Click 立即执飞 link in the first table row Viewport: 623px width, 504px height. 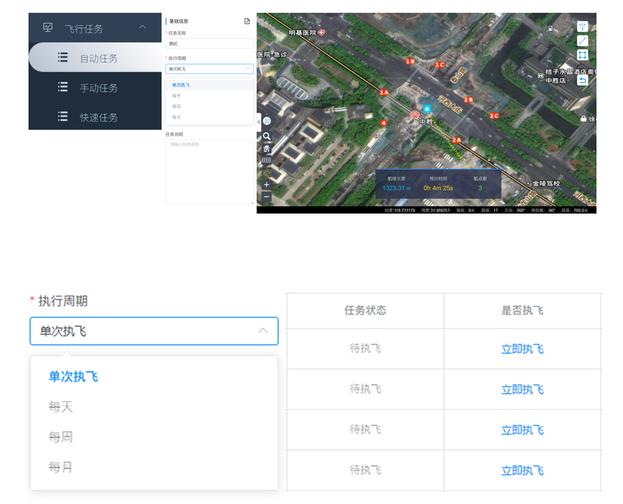(522, 349)
